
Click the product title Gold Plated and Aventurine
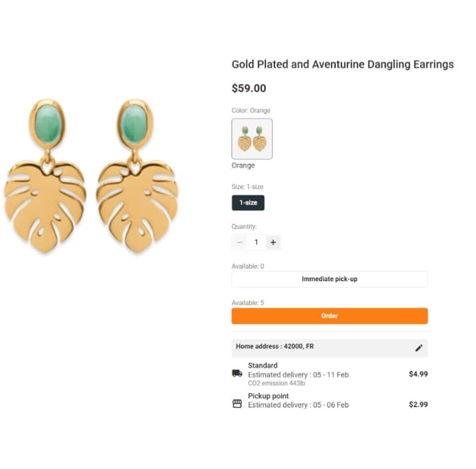point(343,65)
